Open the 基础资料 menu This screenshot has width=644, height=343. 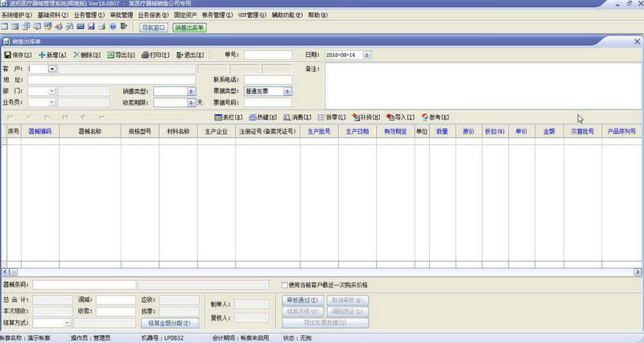(x=52, y=14)
